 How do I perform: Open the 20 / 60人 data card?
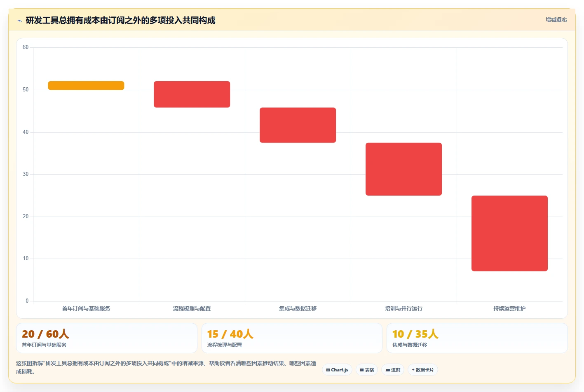[107, 338]
